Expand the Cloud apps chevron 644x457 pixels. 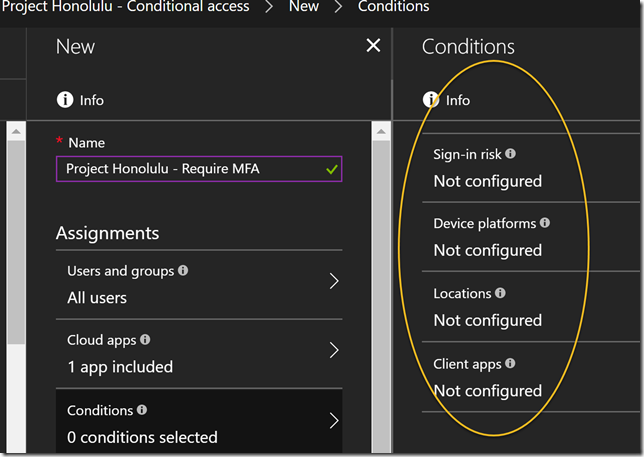[334, 352]
